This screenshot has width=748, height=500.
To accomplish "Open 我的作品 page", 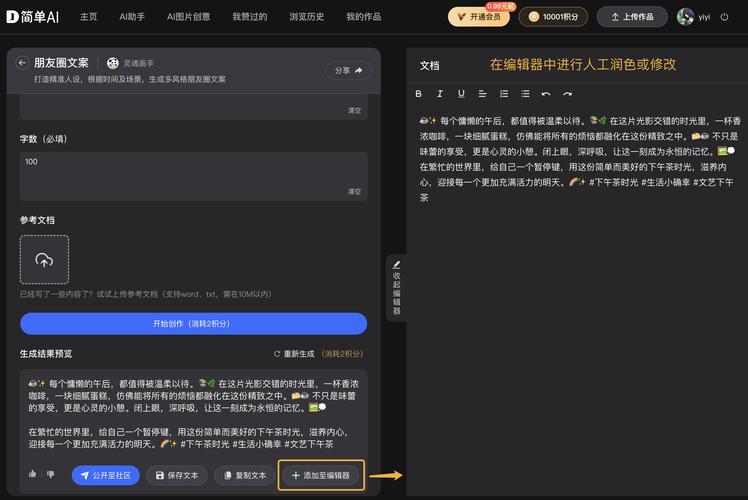I will 364,17.
